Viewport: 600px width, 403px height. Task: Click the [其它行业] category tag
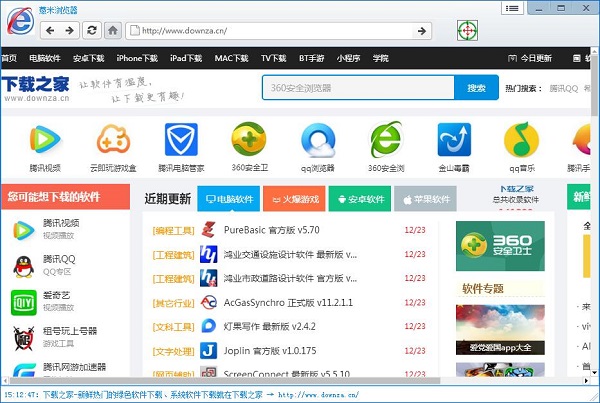(x=173, y=303)
